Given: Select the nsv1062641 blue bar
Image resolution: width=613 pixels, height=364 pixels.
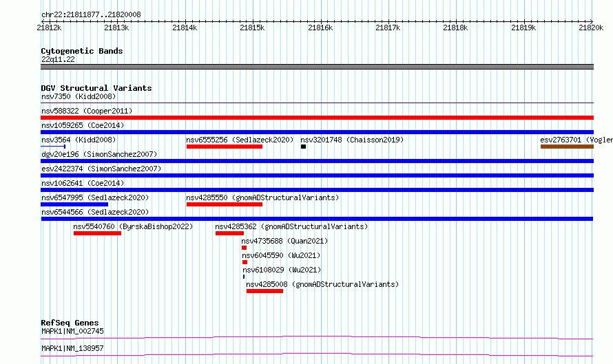Looking at the screenshot, I should (x=317, y=190).
